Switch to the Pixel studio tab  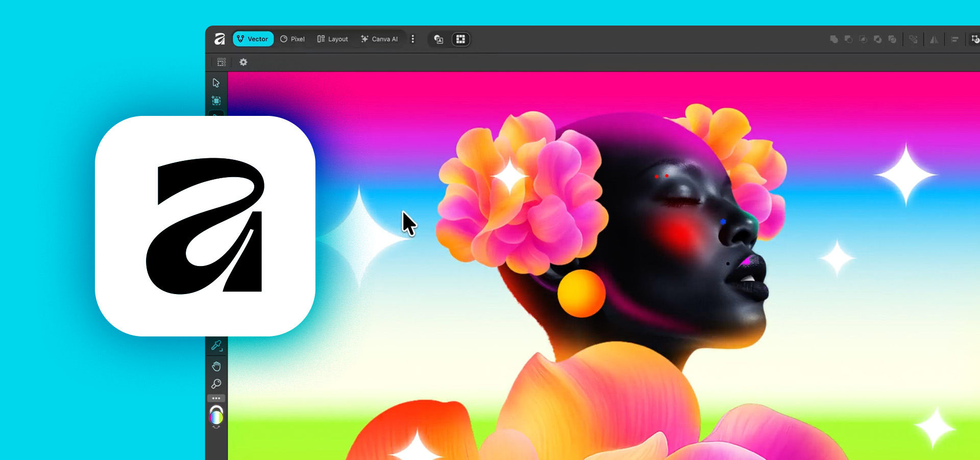(x=292, y=39)
